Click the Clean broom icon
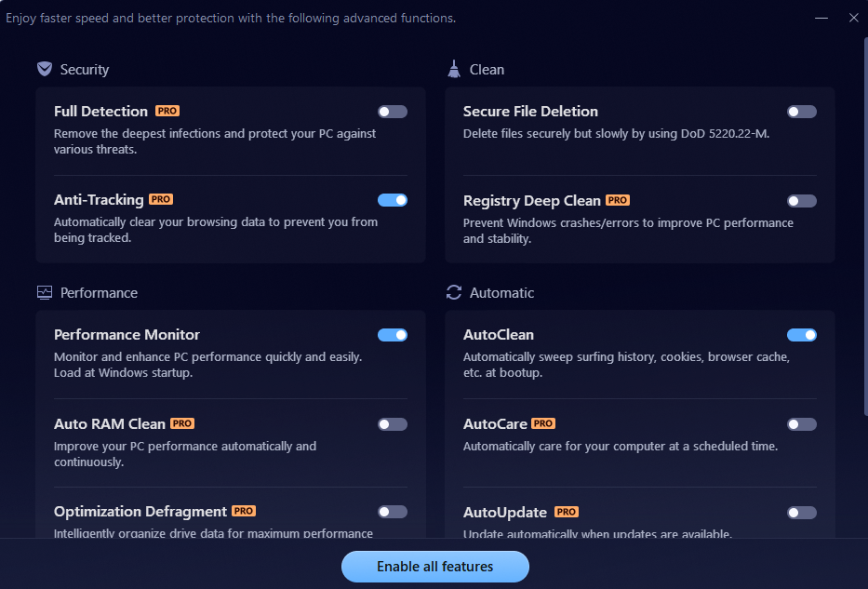Screen dimensions: 868x589 pyautogui.click(x=454, y=69)
